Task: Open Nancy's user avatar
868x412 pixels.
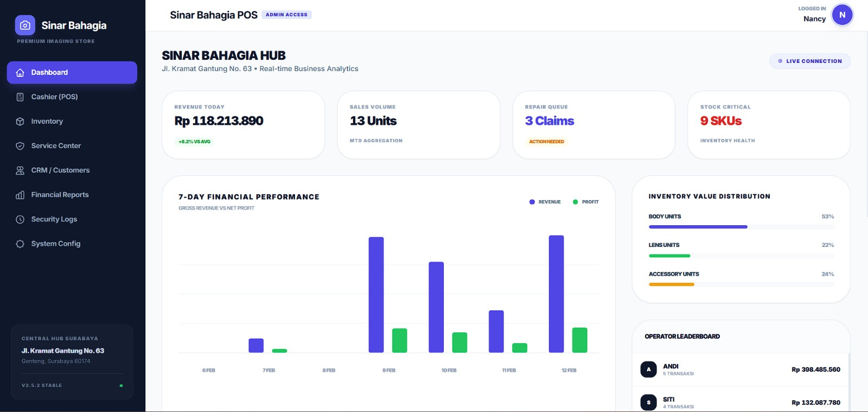Action: [x=842, y=15]
